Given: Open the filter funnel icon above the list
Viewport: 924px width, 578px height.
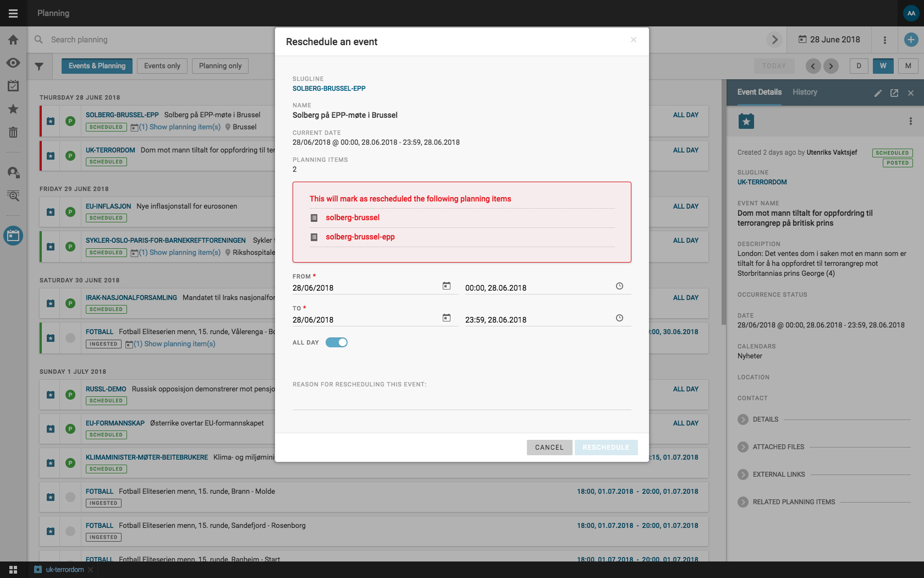Looking at the screenshot, I should [x=38, y=66].
